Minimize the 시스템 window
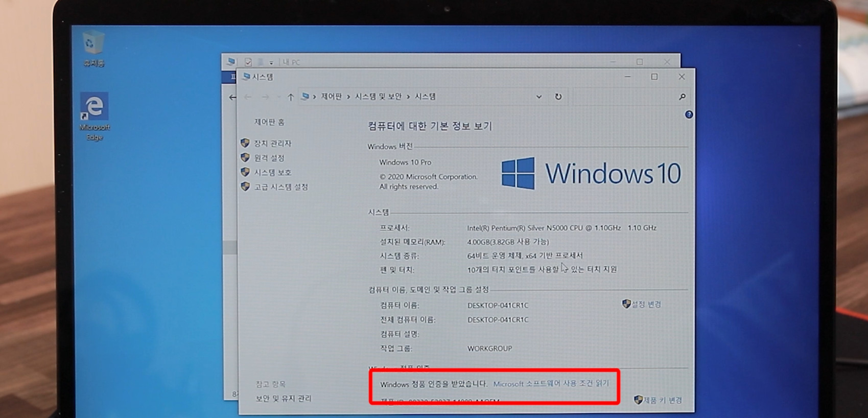 point(627,77)
